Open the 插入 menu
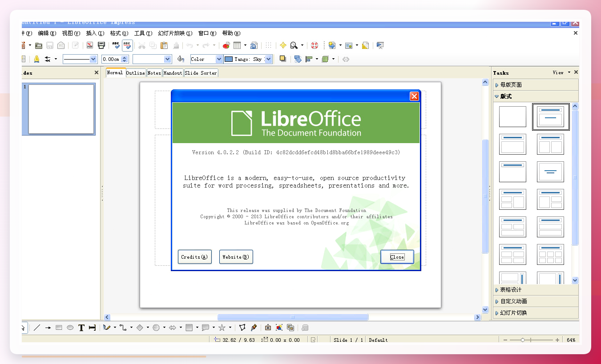Image resolution: width=601 pixels, height=364 pixels. 95,33
